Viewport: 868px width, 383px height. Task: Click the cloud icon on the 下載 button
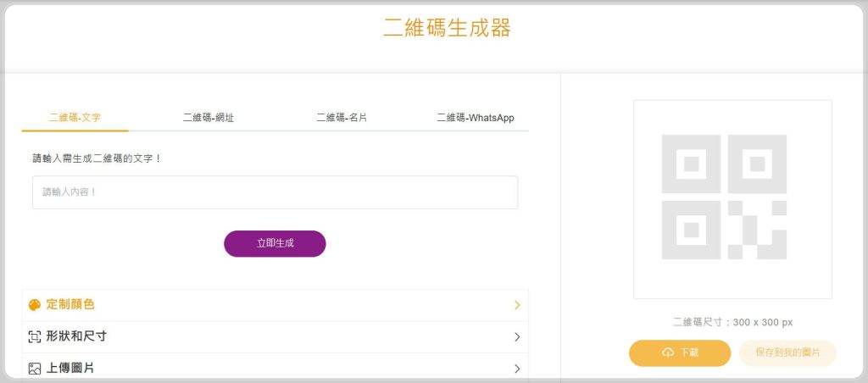point(668,352)
